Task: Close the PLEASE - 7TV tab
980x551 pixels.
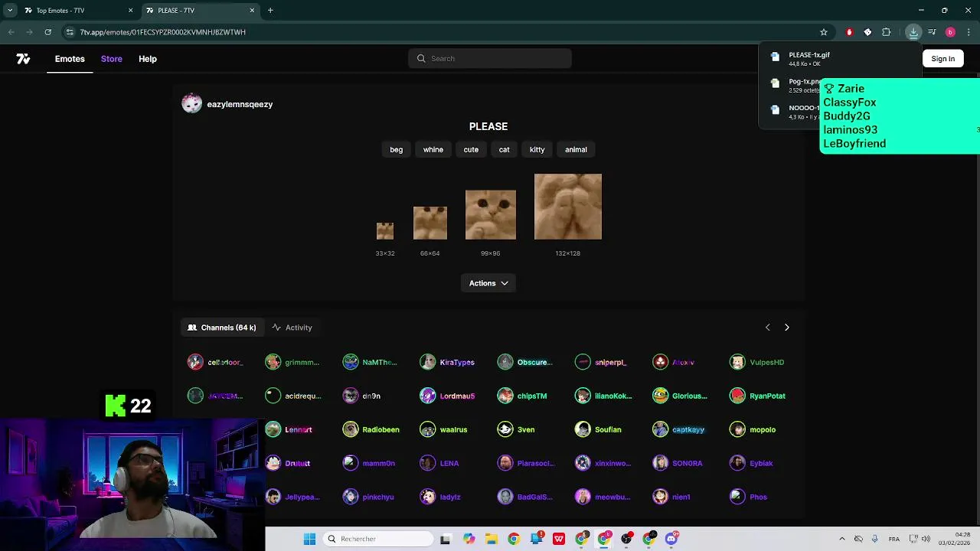Action: click(x=252, y=11)
